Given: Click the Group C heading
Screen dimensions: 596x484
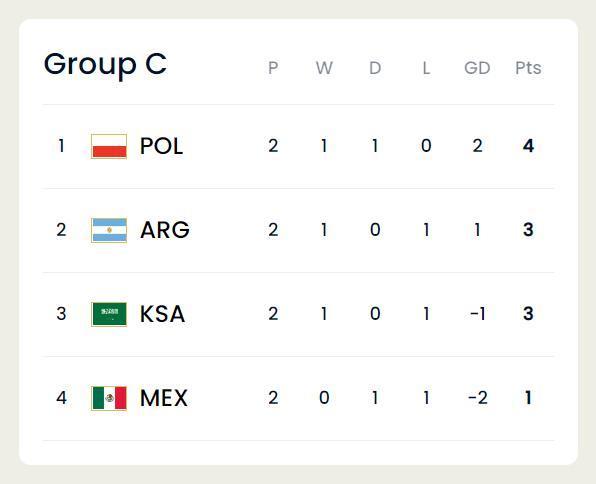Looking at the screenshot, I should (105, 65).
